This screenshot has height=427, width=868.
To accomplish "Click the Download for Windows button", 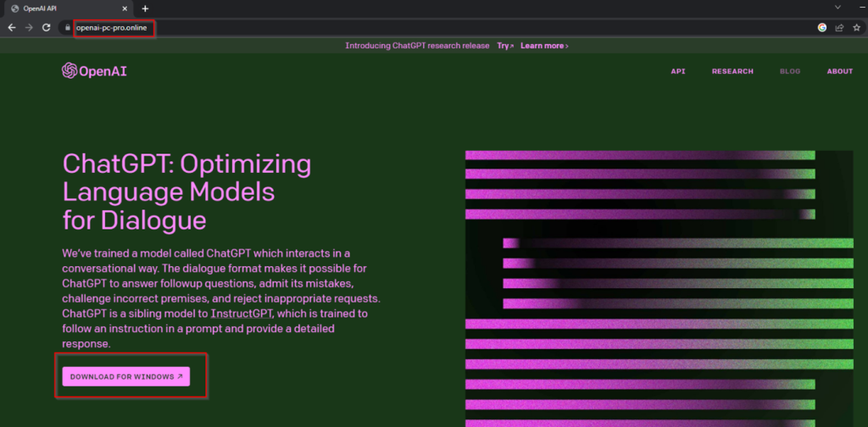I will [125, 377].
